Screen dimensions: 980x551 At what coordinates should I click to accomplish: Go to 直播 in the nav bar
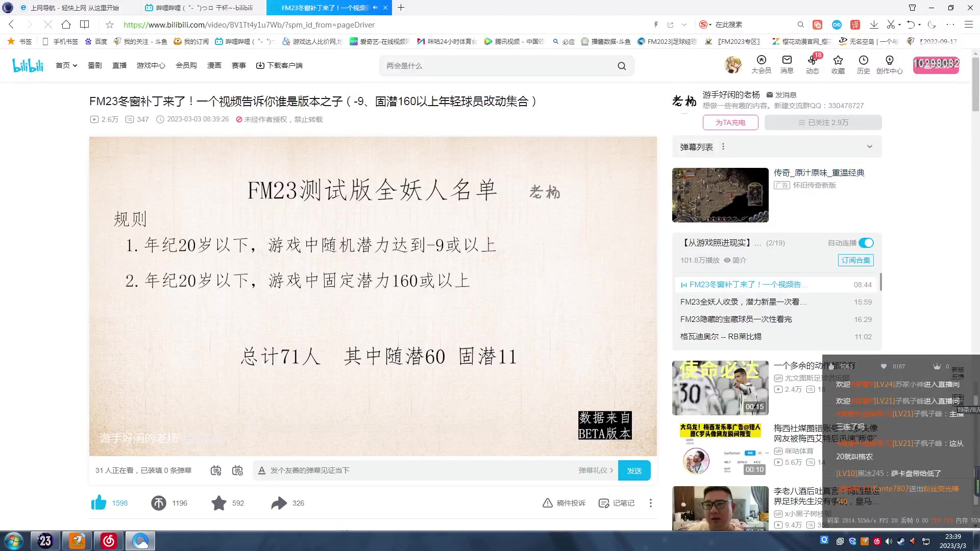(119, 65)
